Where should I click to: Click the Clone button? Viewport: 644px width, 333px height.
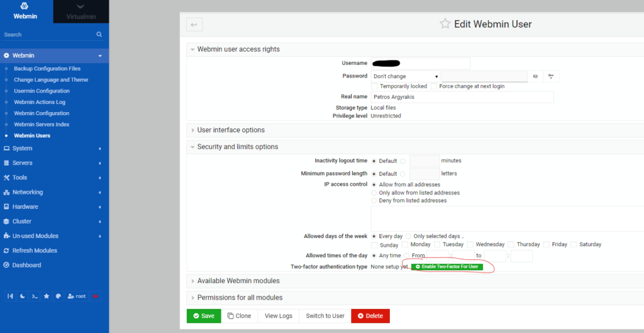(x=240, y=316)
